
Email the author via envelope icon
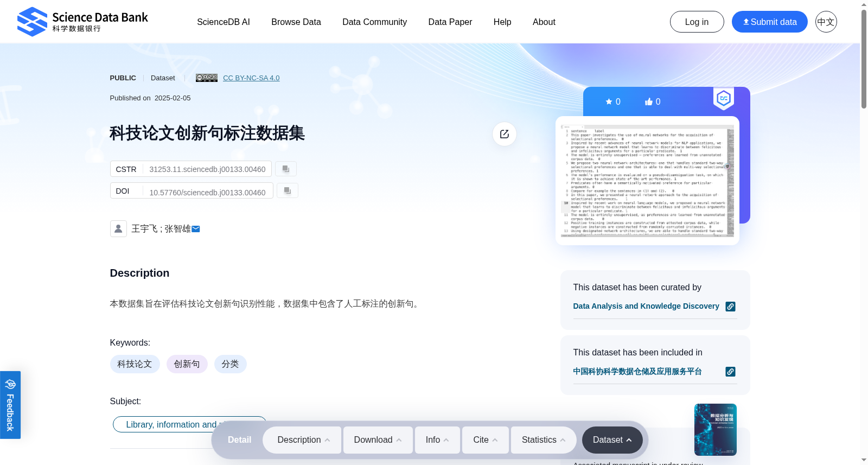pyautogui.click(x=196, y=229)
